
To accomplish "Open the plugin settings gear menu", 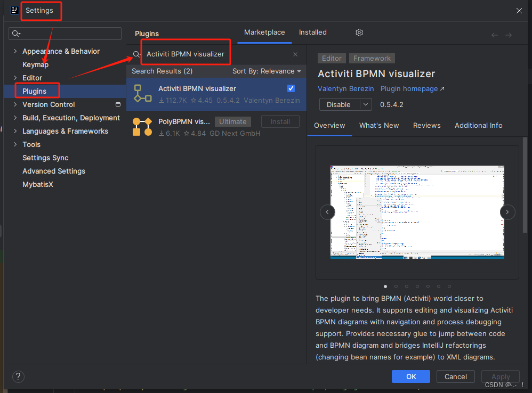I will (x=359, y=32).
